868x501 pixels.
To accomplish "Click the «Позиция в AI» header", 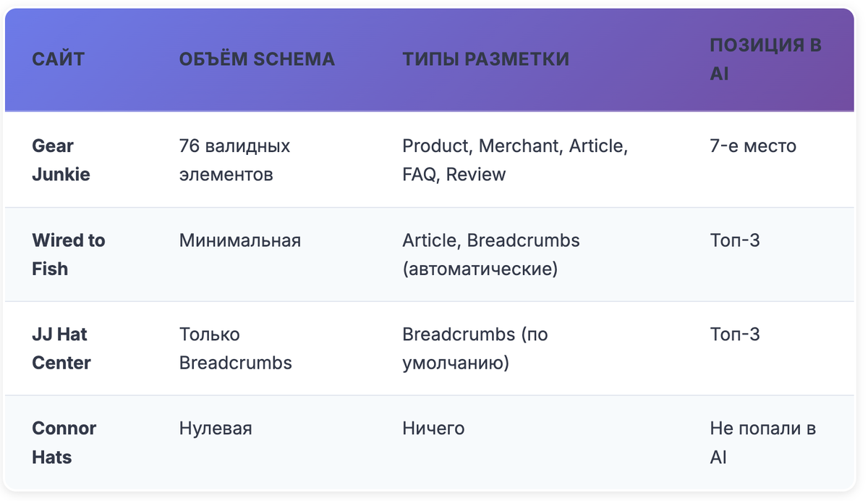I will pos(765,59).
